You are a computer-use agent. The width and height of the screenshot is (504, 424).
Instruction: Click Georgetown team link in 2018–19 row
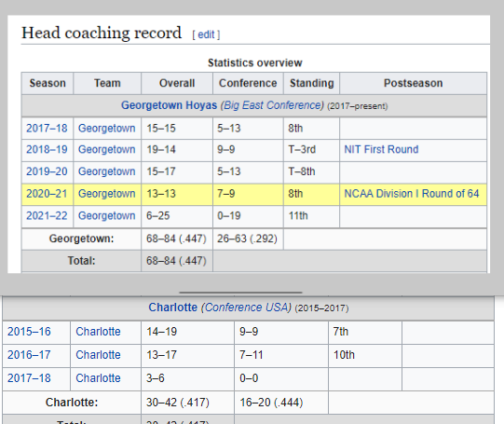(107, 149)
